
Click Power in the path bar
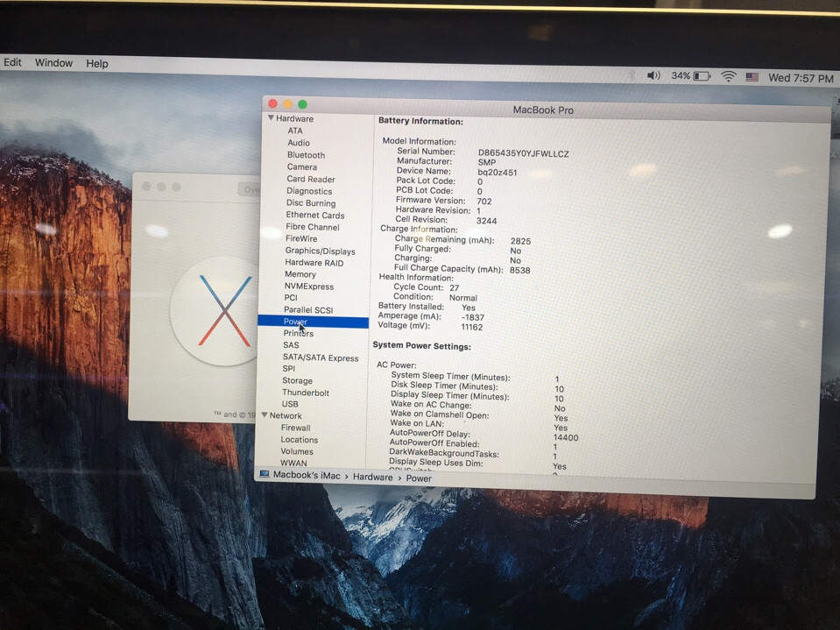(419, 478)
